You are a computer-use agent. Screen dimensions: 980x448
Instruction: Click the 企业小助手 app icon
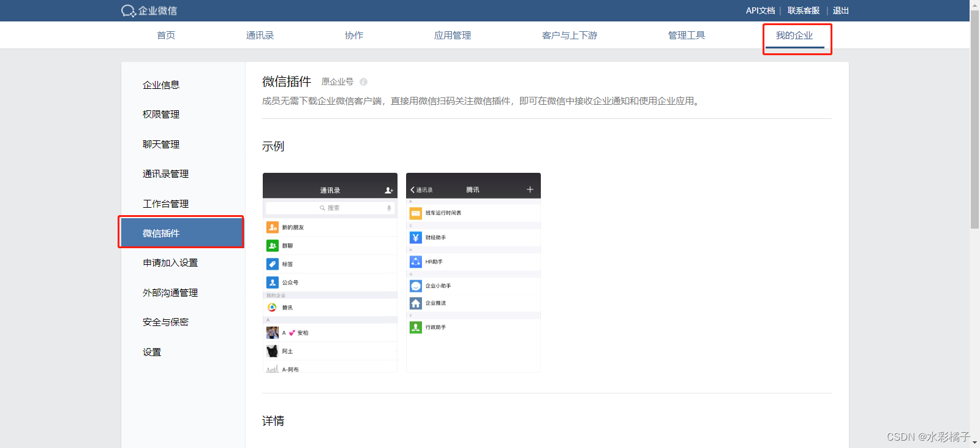(x=416, y=286)
